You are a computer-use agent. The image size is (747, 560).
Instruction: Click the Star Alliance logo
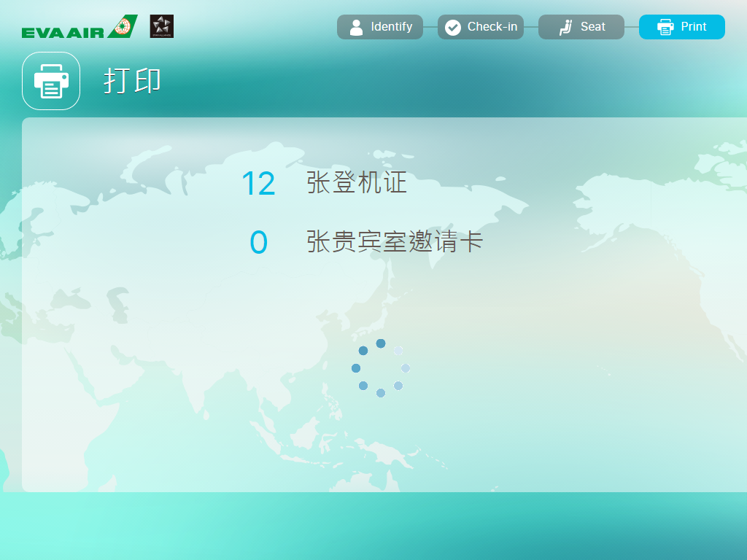pos(161,26)
